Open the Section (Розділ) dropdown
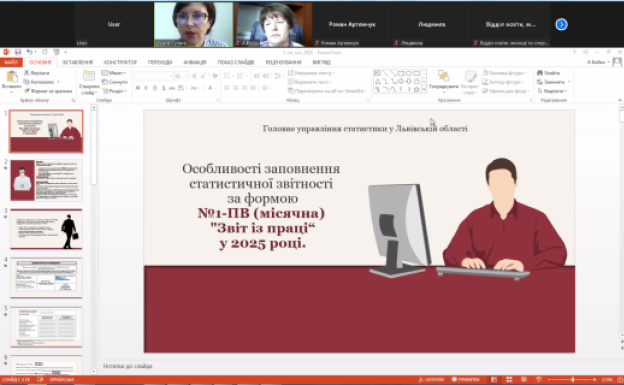 coord(114,91)
